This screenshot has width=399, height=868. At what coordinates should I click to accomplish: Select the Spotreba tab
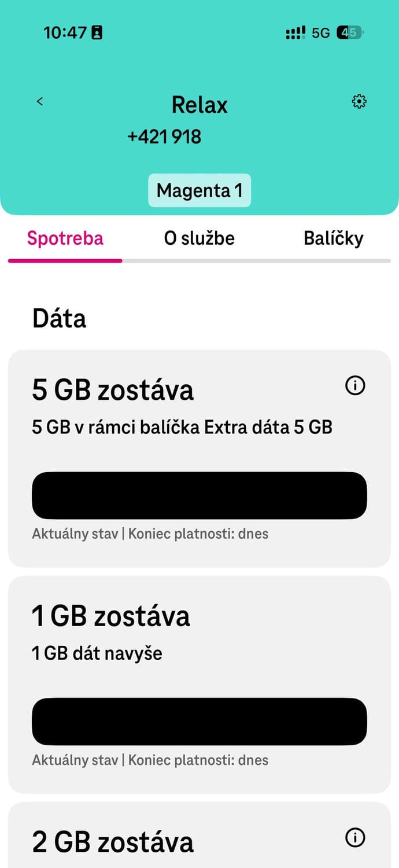click(65, 238)
